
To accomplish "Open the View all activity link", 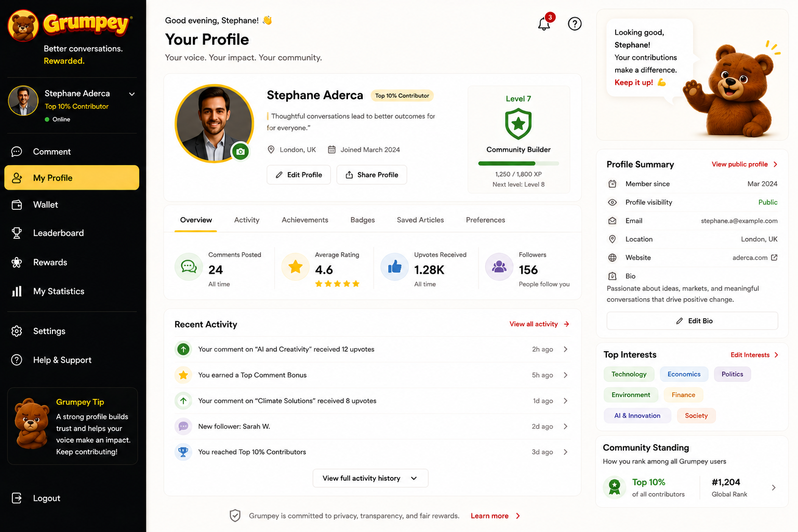I will pos(539,324).
